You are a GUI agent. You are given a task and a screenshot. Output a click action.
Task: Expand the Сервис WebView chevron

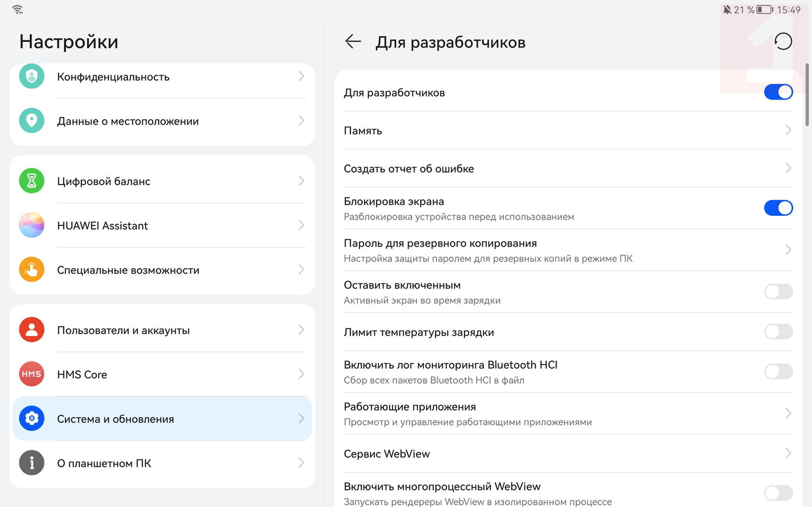point(788,453)
